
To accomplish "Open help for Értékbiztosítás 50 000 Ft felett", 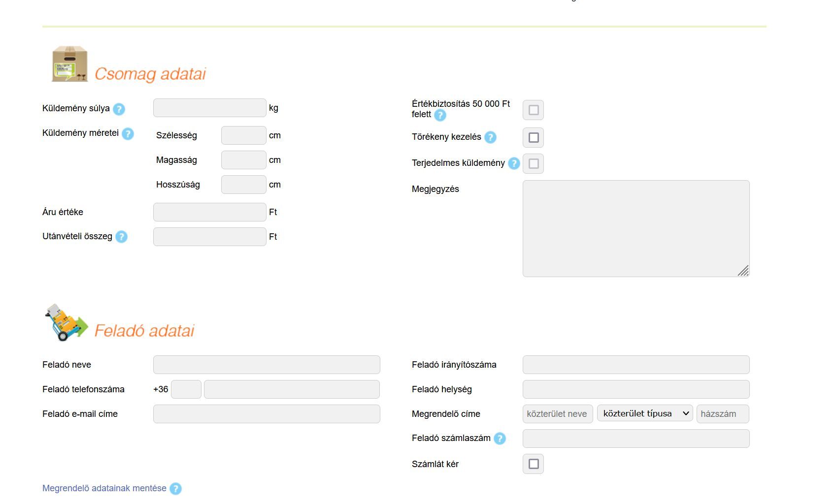I will (440, 115).
